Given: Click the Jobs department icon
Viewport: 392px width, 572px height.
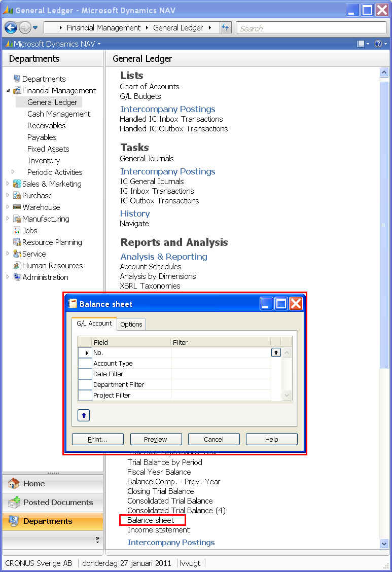Looking at the screenshot, I should (x=17, y=231).
